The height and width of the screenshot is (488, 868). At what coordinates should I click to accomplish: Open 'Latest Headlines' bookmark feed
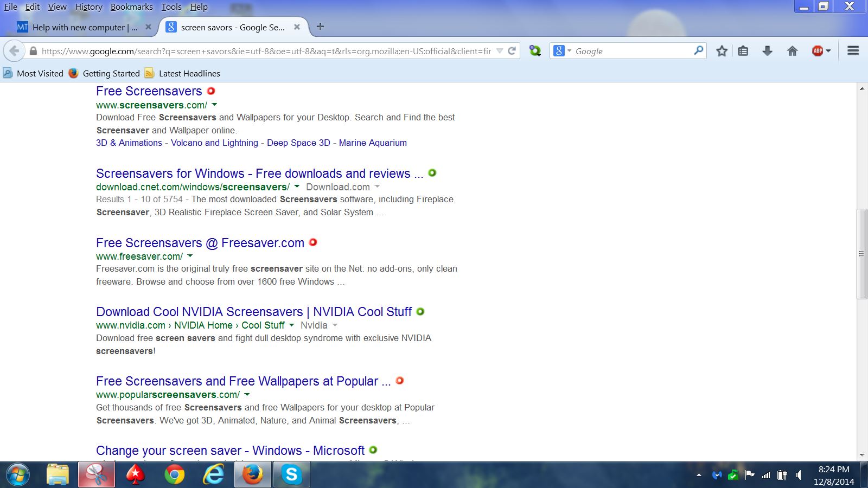[183, 73]
